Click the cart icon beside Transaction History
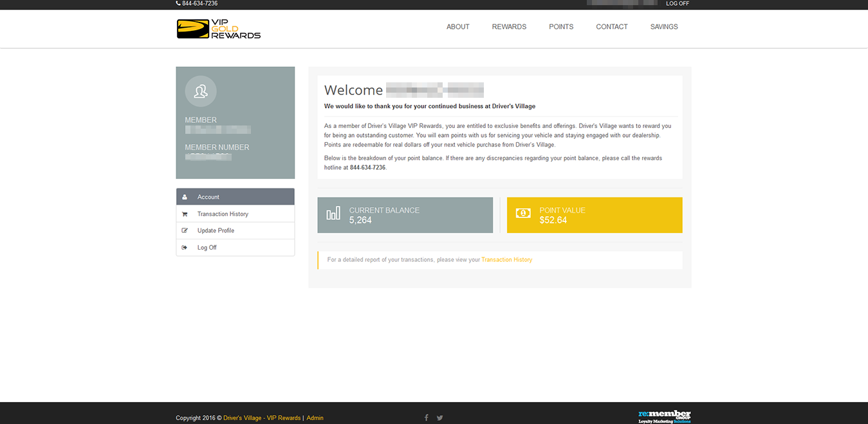The height and width of the screenshot is (424, 868). pos(185,214)
